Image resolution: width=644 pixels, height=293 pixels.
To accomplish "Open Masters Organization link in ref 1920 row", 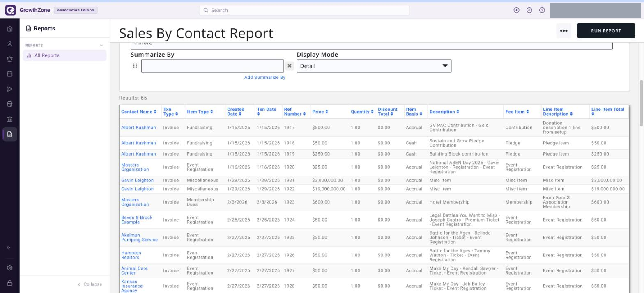I will click(135, 167).
